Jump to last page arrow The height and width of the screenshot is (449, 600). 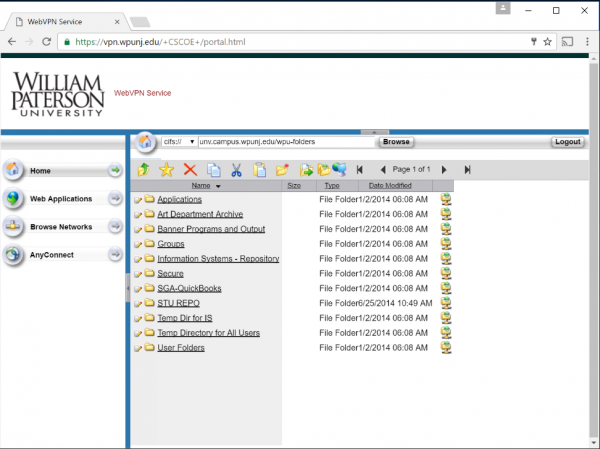pos(467,170)
